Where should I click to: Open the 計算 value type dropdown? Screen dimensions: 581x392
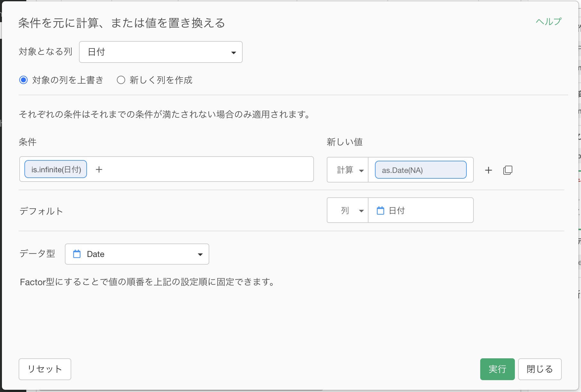[348, 170]
